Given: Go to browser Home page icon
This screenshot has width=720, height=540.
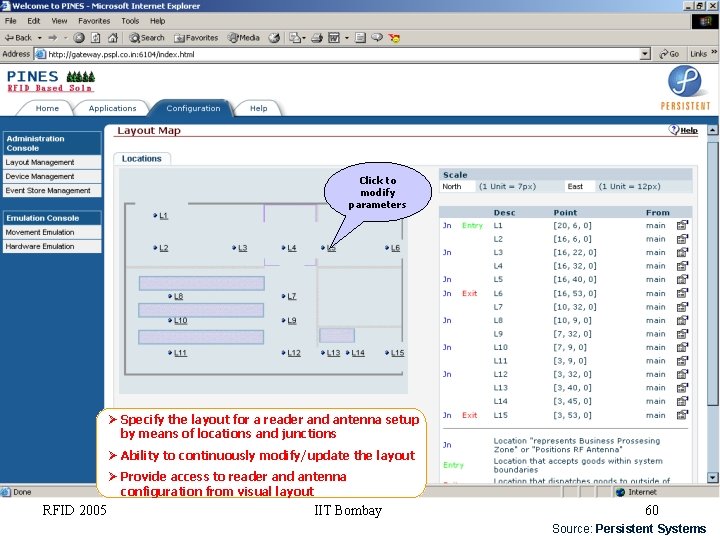Looking at the screenshot, I should pos(112,38).
